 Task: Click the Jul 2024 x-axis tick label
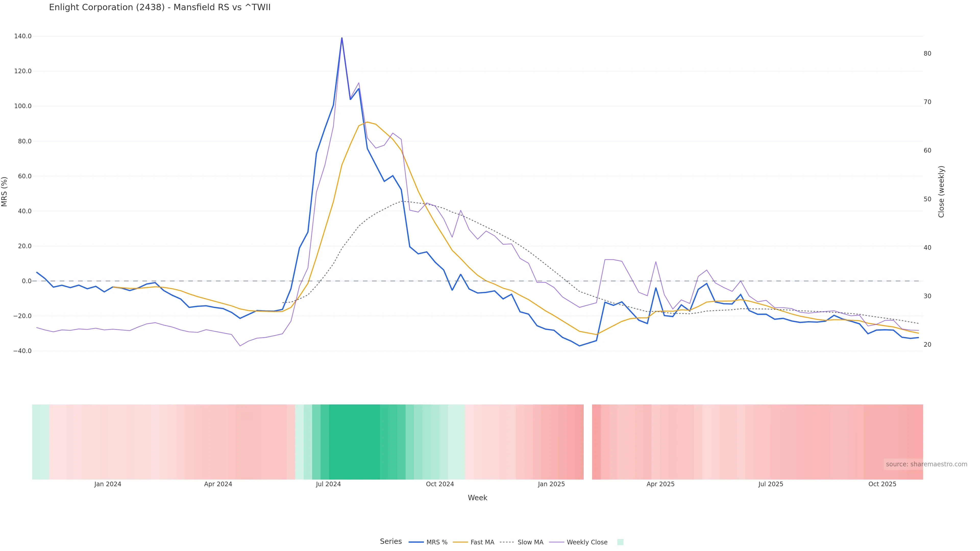(x=328, y=484)
